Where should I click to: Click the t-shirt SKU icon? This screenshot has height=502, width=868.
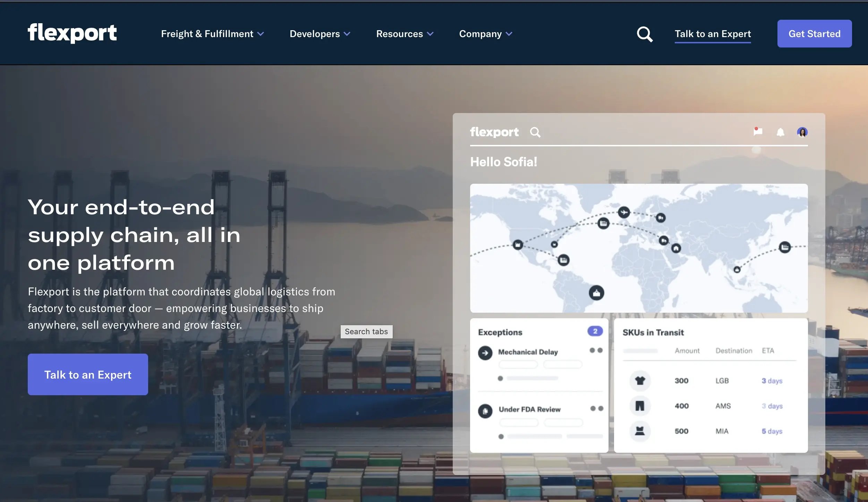point(640,380)
